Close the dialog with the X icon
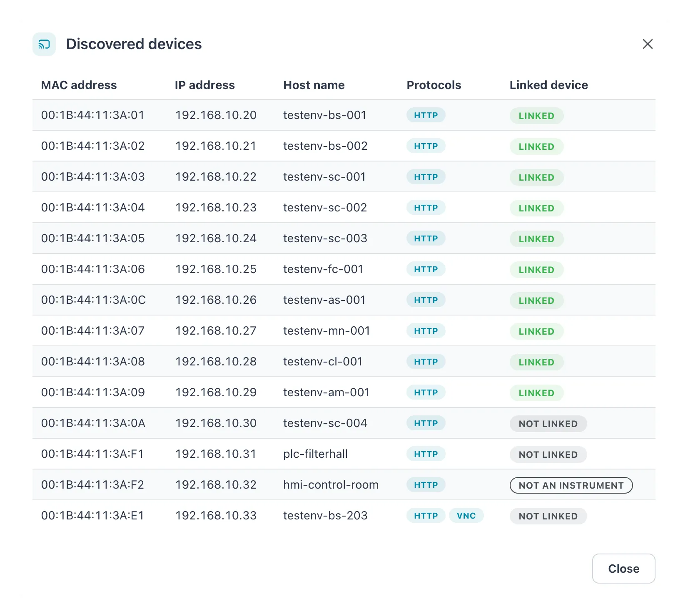The height and width of the screenshot is (616, 688). tap(648, 44)
